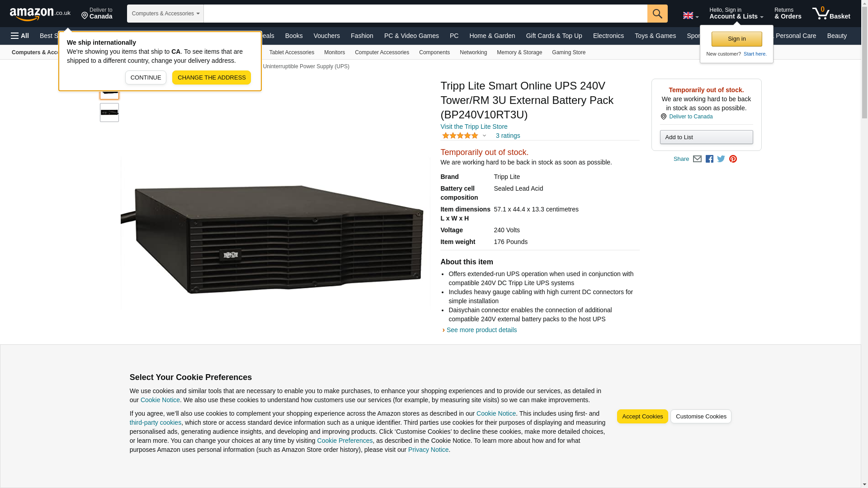This screenshot has height=488, width=868.
Task: Expand the Computers & Accessories search category dropdown
Action: pyautogui.click(x=165, y=14)
